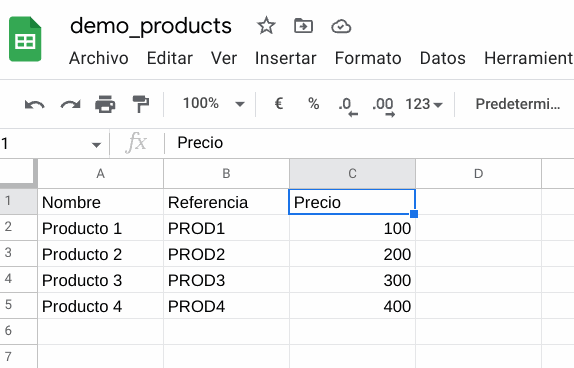Click the move to folder icon

(x=303, y=26)
